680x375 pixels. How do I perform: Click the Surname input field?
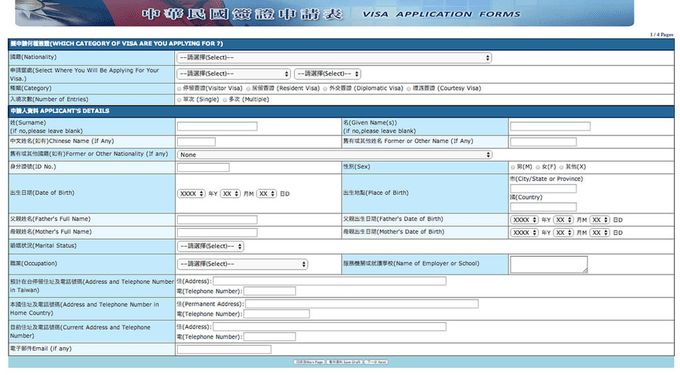(217, 126)
